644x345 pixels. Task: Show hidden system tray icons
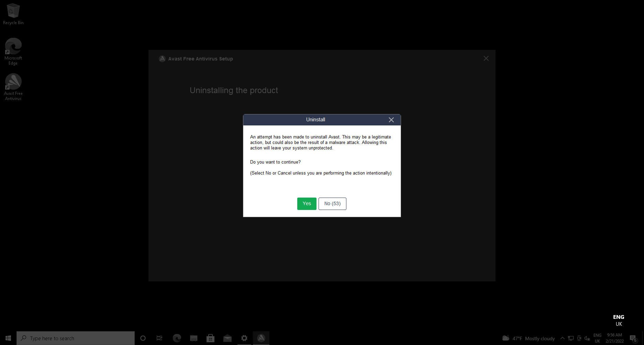pos(563,338)
